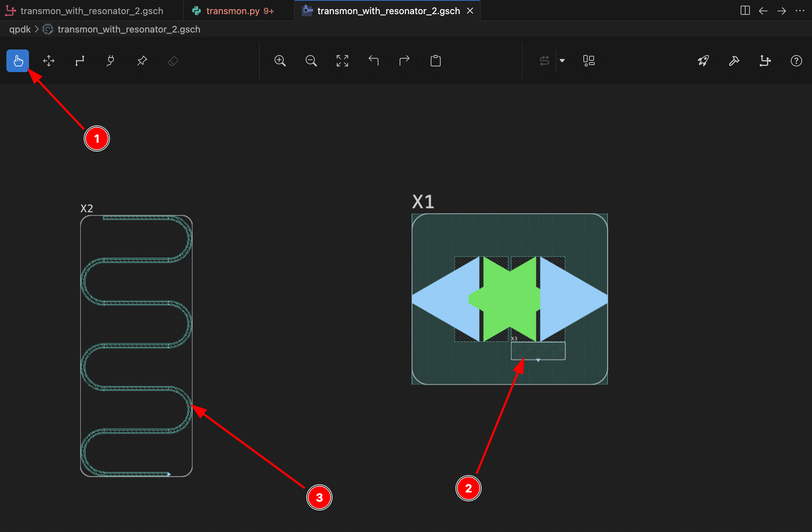Screen dimensions: 812x532
Task: Select the hand pointer tool
Action: [18, 61]
